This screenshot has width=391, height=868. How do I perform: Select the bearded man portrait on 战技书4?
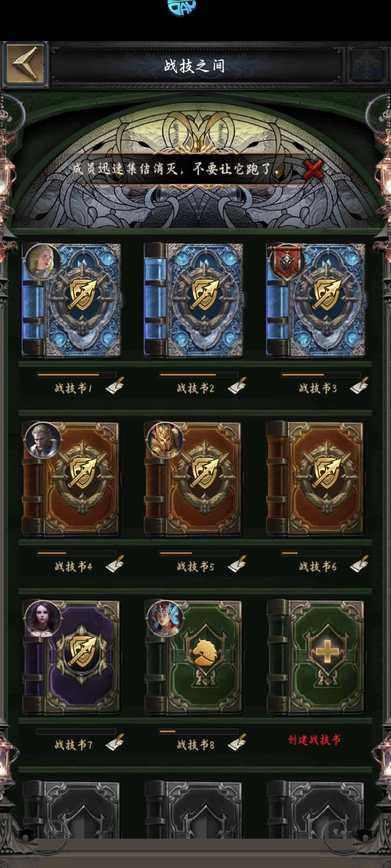click(43, 440)
